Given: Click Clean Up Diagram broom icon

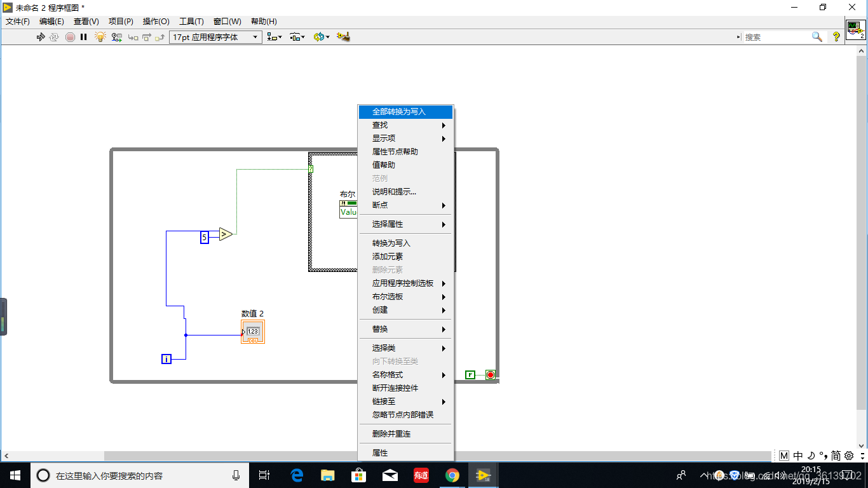Looking at the screenshot, I should coord(344,37).
